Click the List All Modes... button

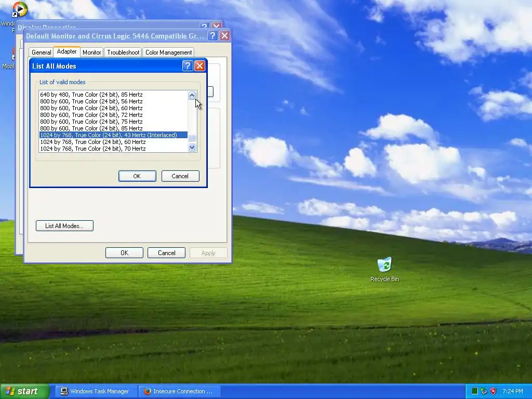click(64, 225)
